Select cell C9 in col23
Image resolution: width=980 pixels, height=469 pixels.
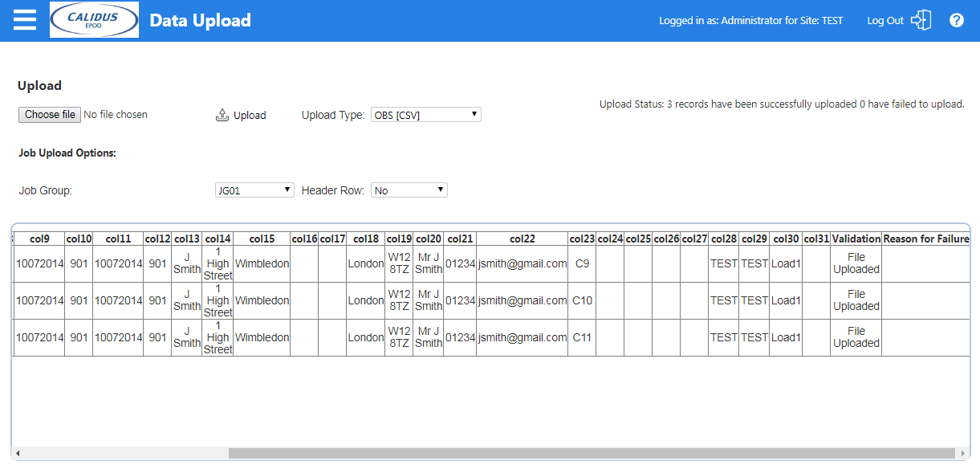tap(582, 263)
